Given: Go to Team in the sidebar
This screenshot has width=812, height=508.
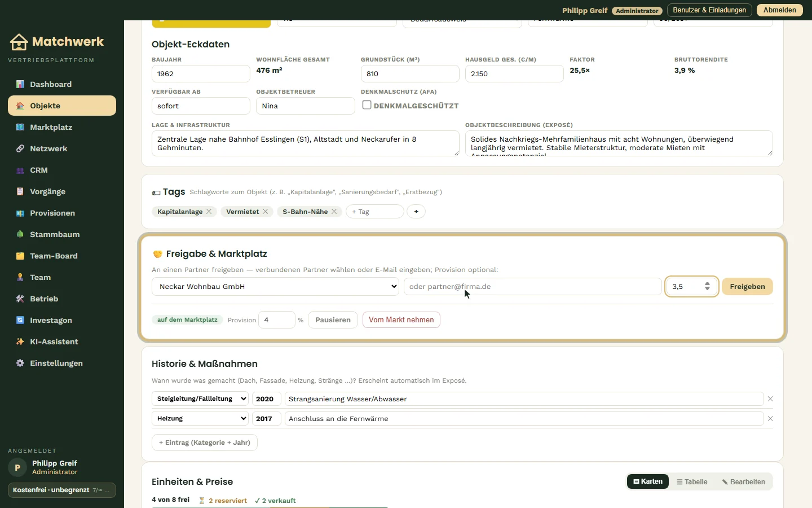Looking at the screenshot, I should pyautogui.click(x=62, y=277).
